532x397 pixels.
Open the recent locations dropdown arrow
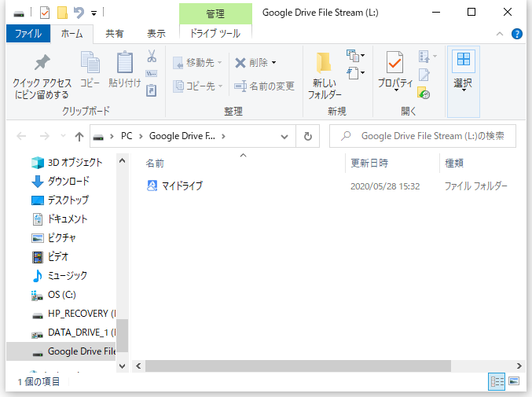tap(63, 136)
